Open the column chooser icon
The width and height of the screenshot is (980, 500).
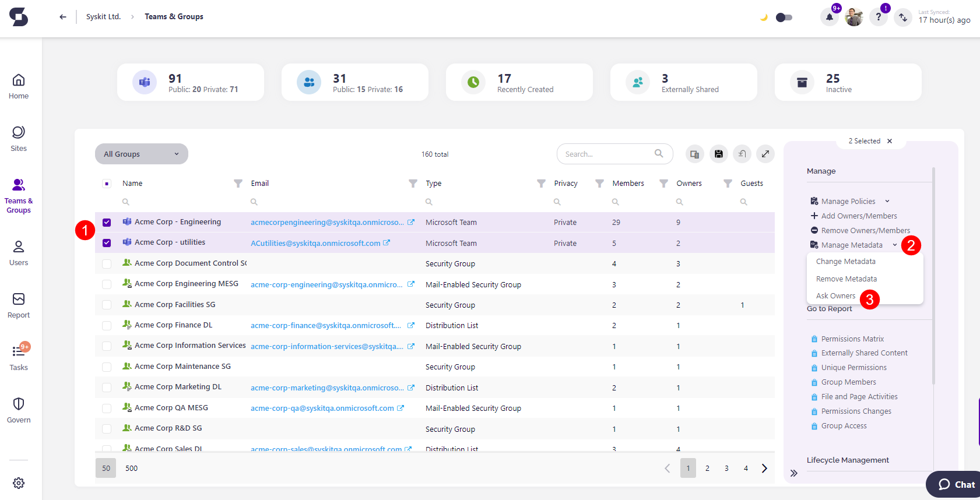694,154
